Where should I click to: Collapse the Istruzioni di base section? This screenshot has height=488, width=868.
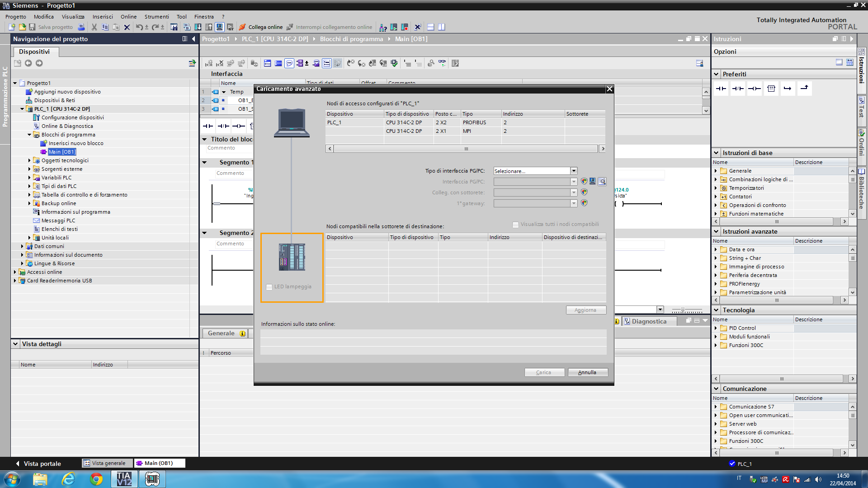(716, 153)
